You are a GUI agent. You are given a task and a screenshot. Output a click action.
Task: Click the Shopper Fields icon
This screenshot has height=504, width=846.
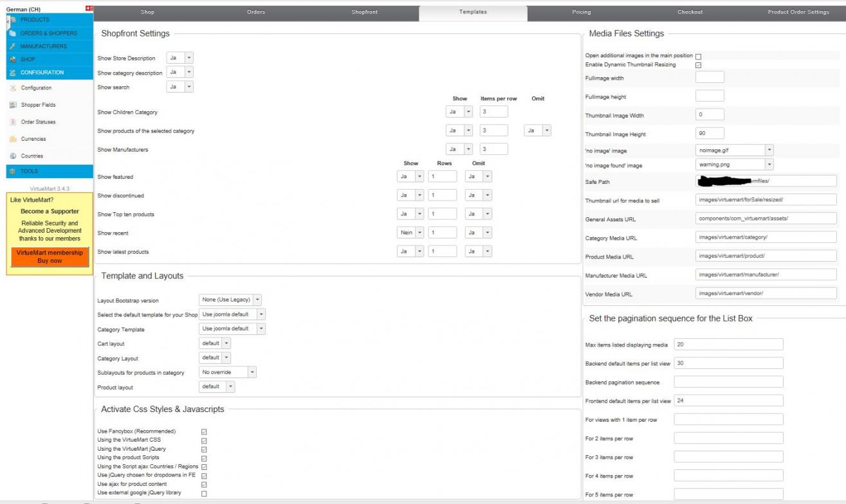[x=13, y=105]
